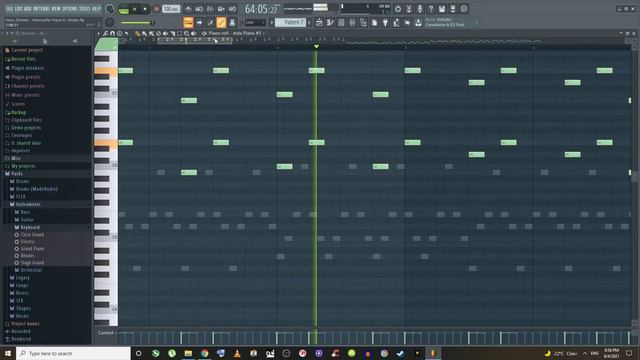Adjust the main volume slider
The height and width of the screenshot is (360, 640).
click(138, 22)
